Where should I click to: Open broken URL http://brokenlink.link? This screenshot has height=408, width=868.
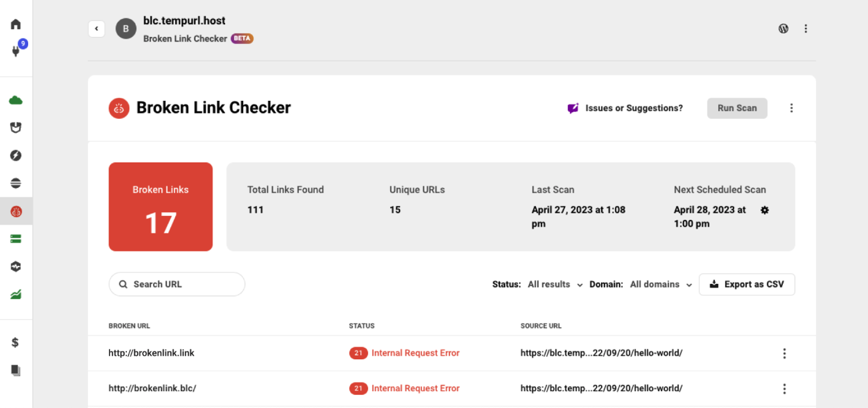(x=151, y=353)
